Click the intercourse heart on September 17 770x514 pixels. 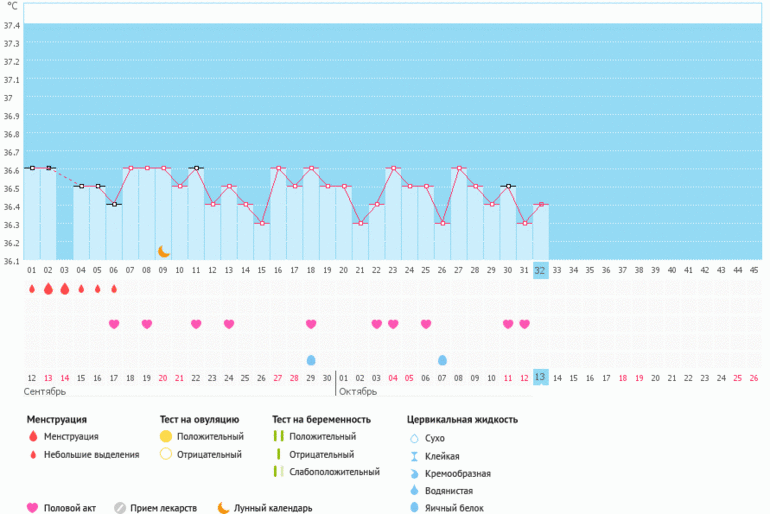[x=114, y=324]
